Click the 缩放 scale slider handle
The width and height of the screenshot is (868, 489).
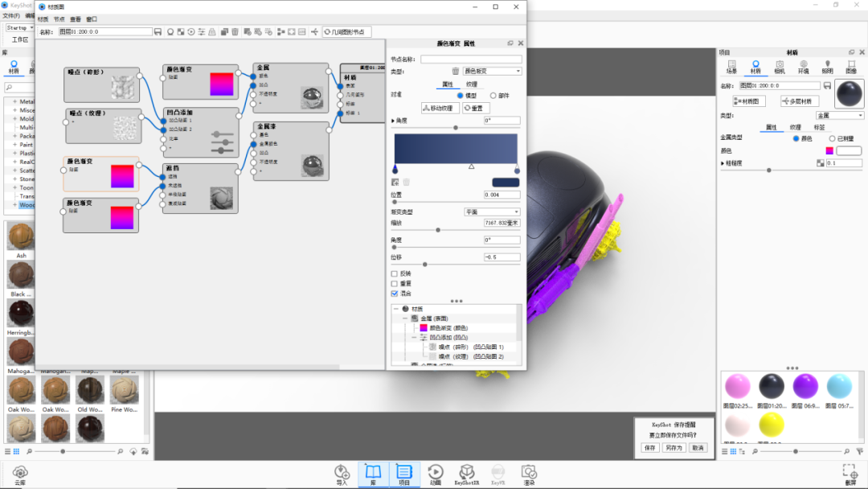click(438, 230)
